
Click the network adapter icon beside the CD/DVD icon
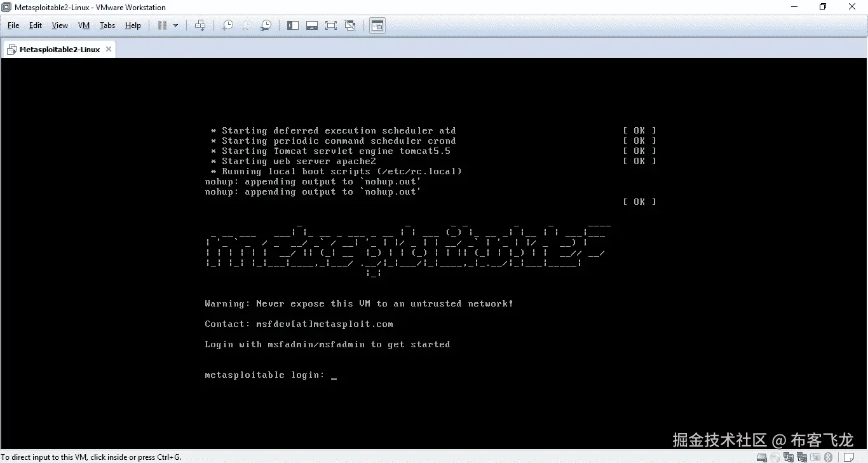[789, 457]
